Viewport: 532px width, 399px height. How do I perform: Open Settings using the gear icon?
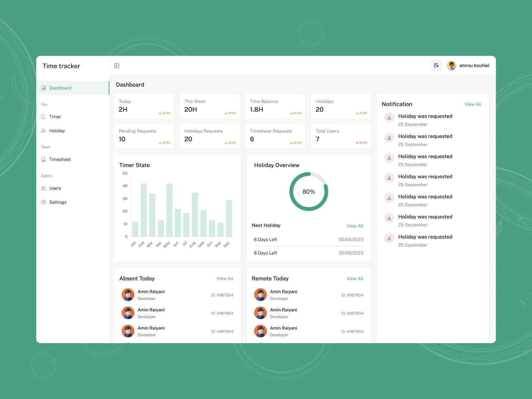tap(44, 202)
